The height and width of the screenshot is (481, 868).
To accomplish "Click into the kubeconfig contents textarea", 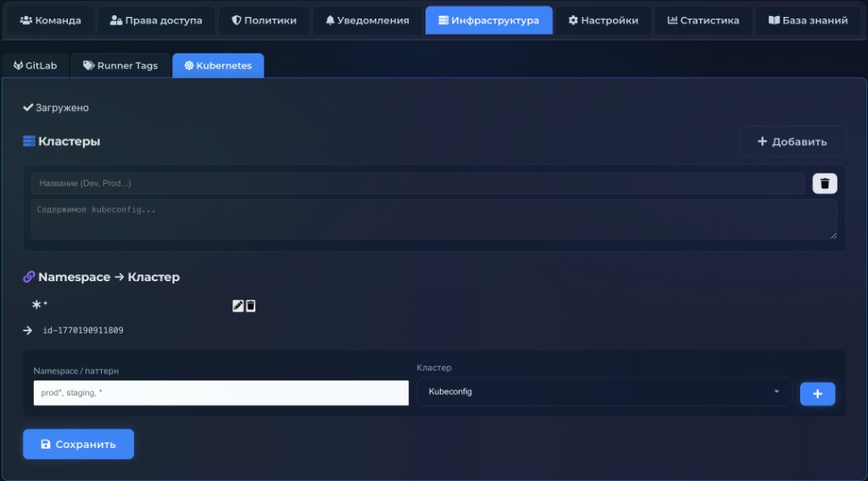I will point(434,219).
